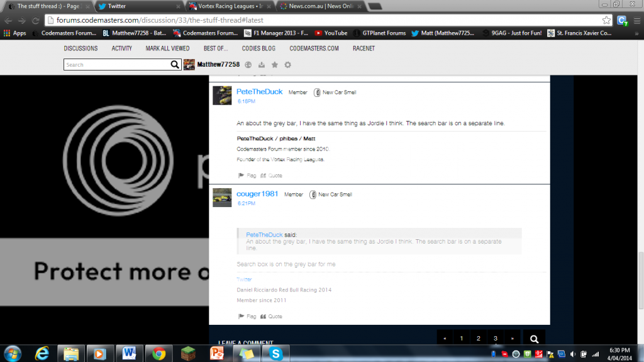Viewport: 644px width, 362px height.
Task: Open PeteTheDuck link in quoted block
Action: click(x=264, y=234)
